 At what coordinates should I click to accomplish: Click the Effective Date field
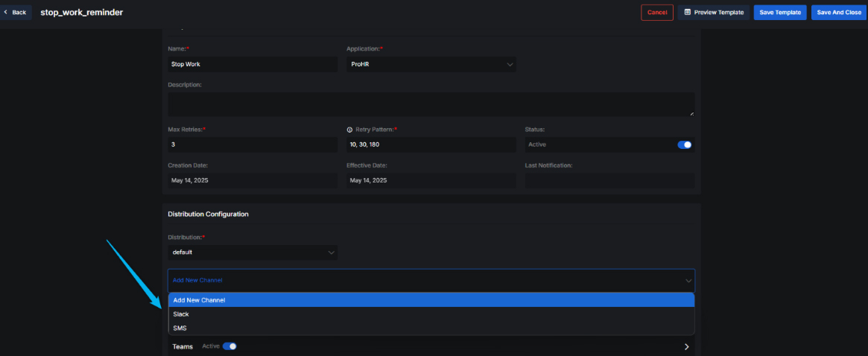(x=431, y=181)
